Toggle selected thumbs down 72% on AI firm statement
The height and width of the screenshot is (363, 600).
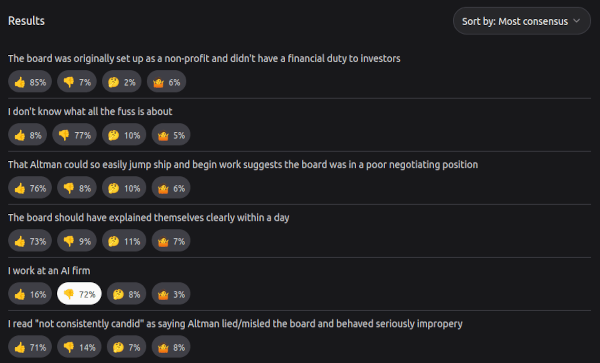pos(79,294)
